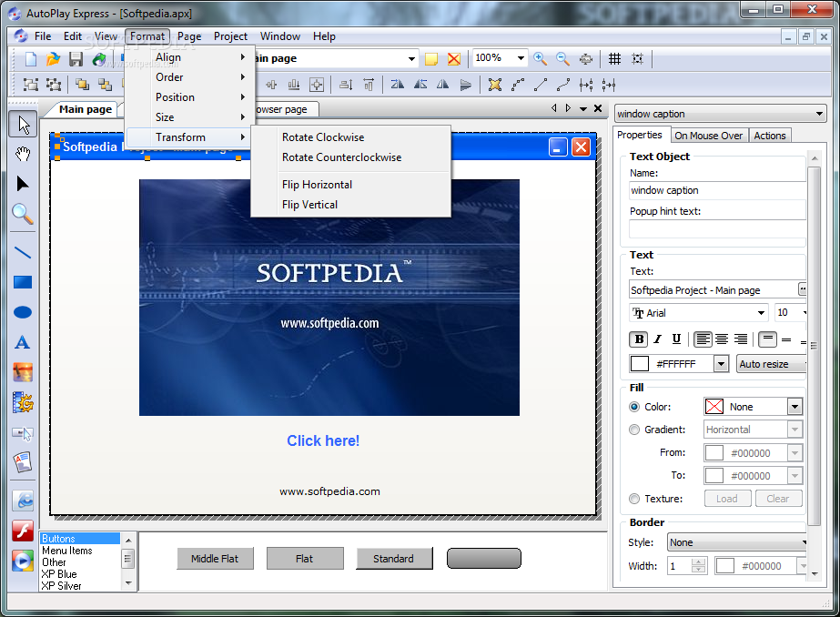Select the Texture fill radio button
Screen dimensions: 840x617
point(634,499)
